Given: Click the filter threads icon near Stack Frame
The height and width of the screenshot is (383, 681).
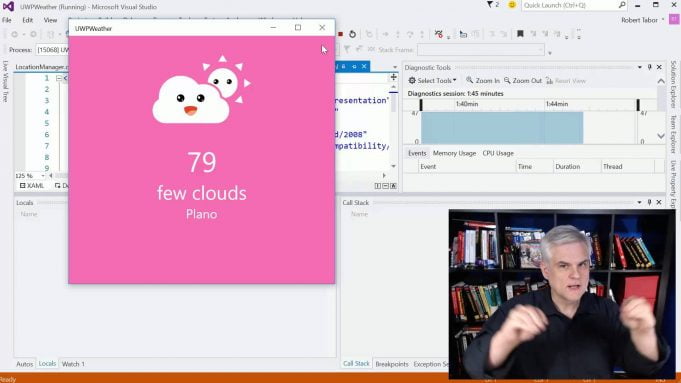Looking at the screenshot, I should point(347,50).
